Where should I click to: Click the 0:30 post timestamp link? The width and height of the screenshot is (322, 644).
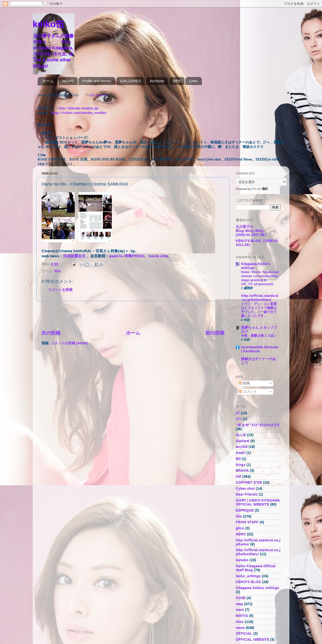(54, 264)
